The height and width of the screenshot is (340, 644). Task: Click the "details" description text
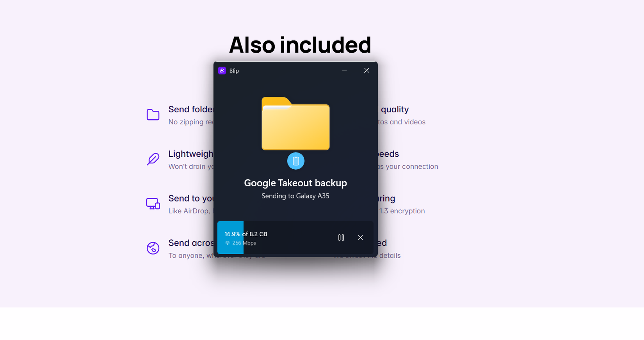[x=390, y=255]
